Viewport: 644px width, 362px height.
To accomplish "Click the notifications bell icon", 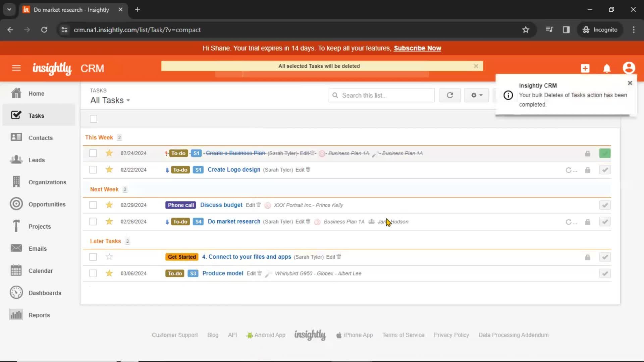I will tap(606, 68).
